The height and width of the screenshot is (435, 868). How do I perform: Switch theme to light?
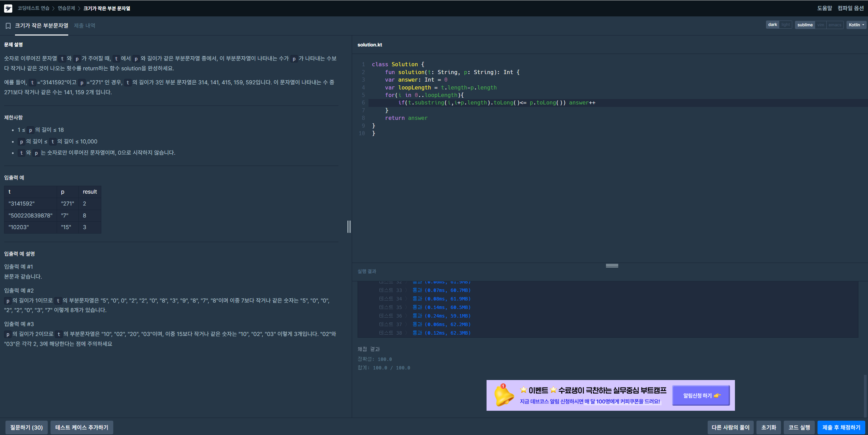point(785,25)
